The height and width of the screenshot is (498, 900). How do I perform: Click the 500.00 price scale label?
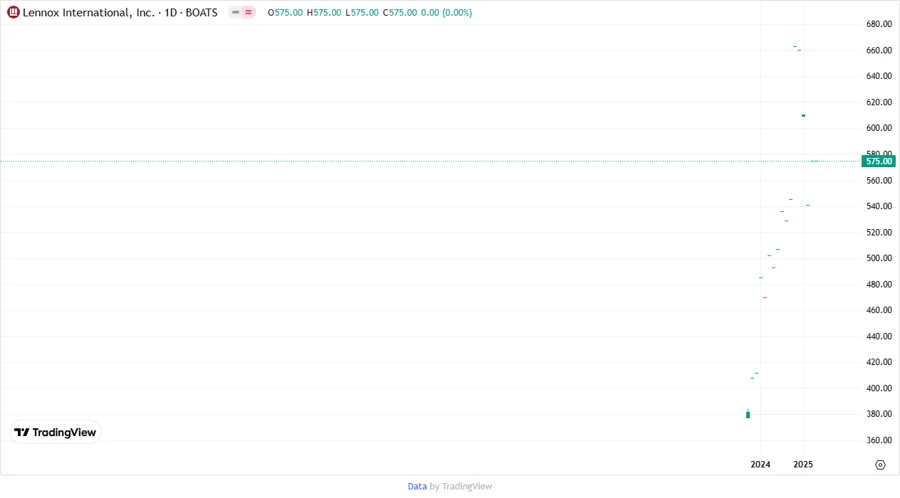click(879, 258)
